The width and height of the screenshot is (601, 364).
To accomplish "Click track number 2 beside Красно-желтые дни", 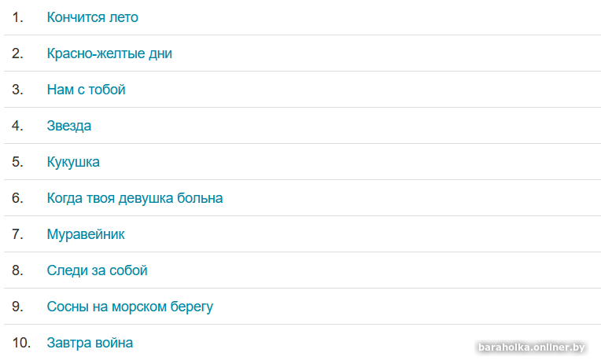I will pyautogui.click(x=17, y=53).
